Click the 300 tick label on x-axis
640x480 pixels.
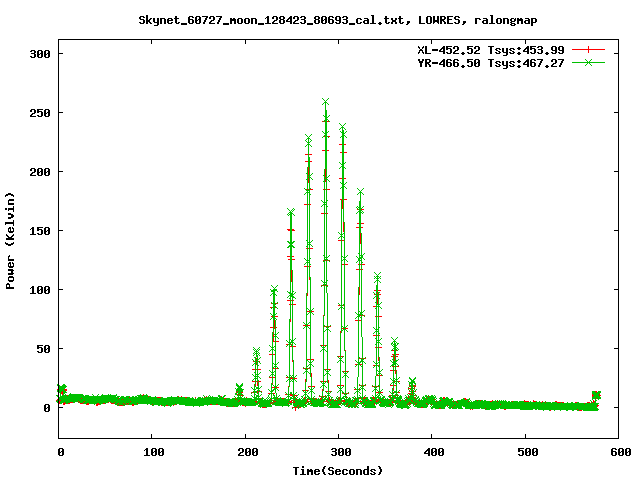(339, 452)
